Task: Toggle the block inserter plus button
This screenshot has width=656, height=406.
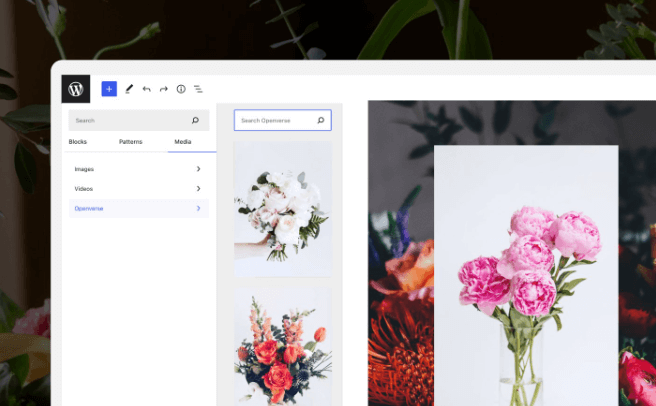Action: click(109, 89)
